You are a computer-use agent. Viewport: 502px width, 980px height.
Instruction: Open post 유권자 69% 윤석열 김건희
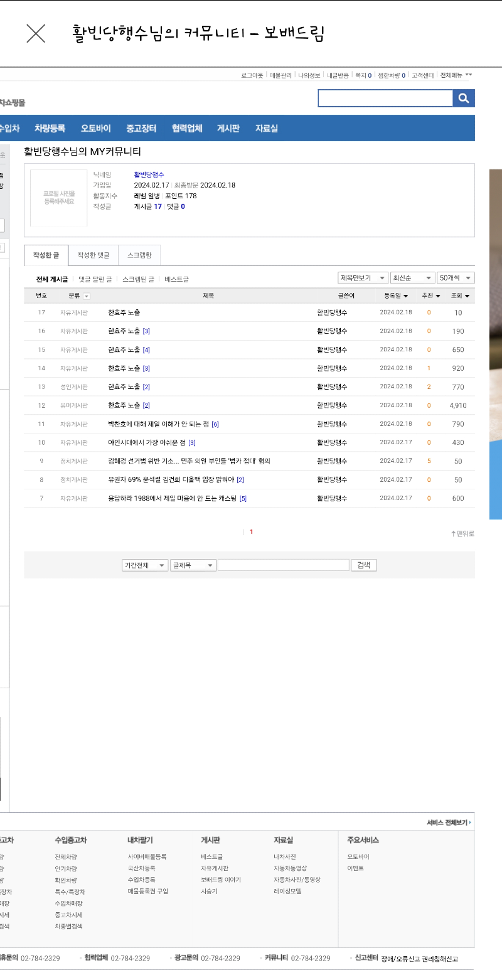(171, 480)
